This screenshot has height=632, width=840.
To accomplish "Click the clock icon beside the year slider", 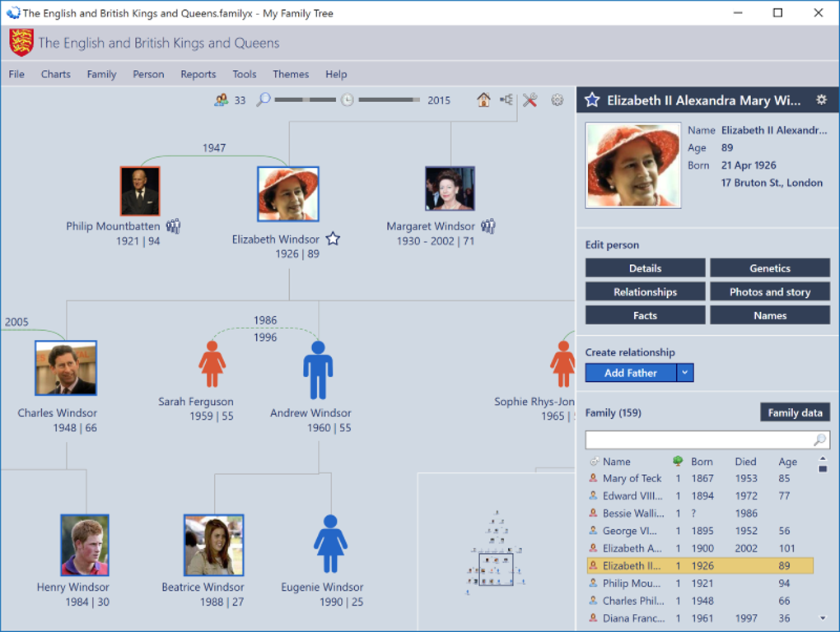I will (348, 100).
